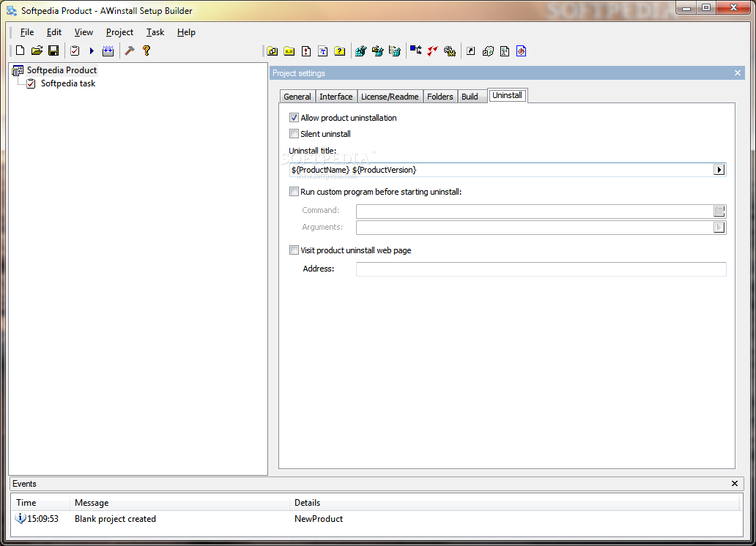This screenshot has height=546, width=756.
Task: Switch to the Folders tab
Action: point(440,97)
